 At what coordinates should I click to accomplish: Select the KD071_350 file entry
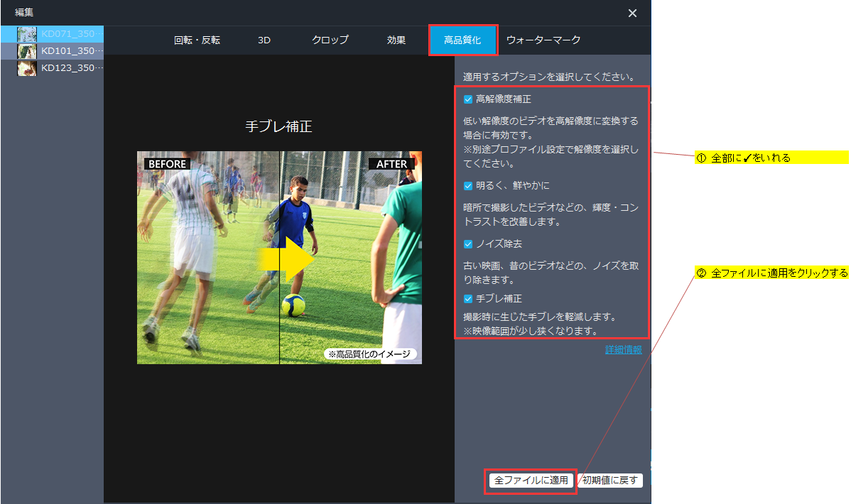point(52,34)
